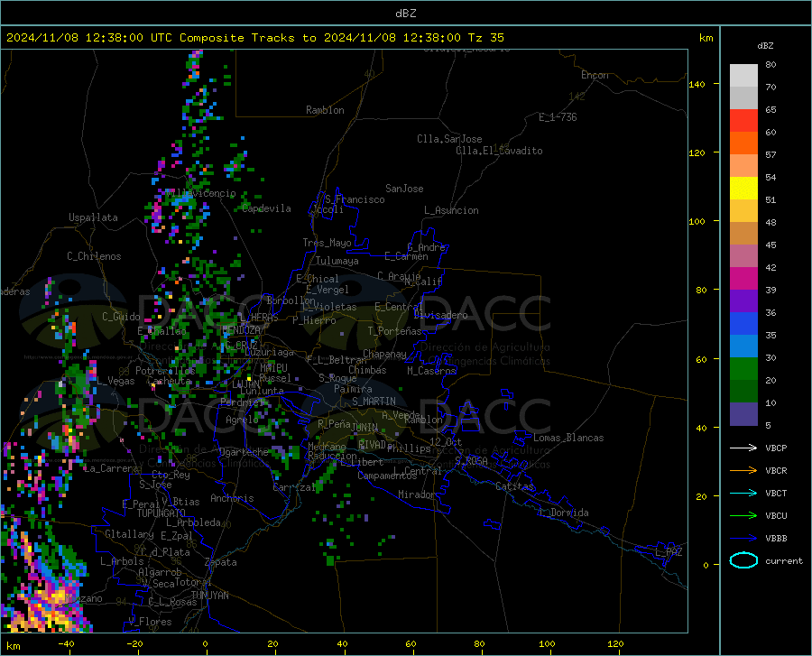Image resolution: width=812 pixels, height=656 pixels.
Task: Click the 80 tick on horizontal km axis
Action: [479, 643]
